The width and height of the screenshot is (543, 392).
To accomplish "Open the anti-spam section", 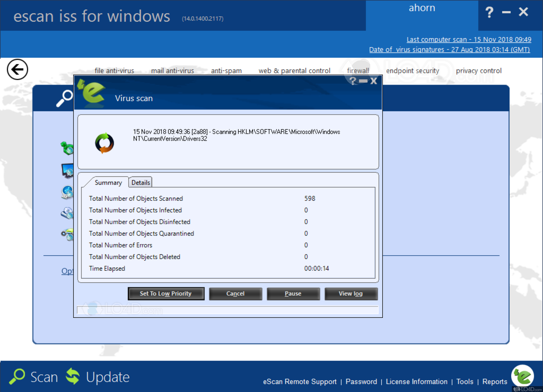I will (227, 71).
